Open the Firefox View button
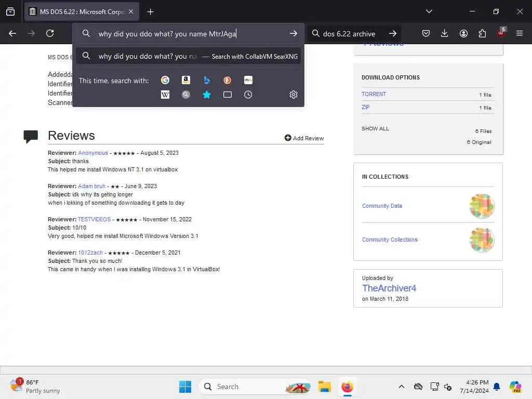Viewport: 532px width, 399px height. [10, 12]
